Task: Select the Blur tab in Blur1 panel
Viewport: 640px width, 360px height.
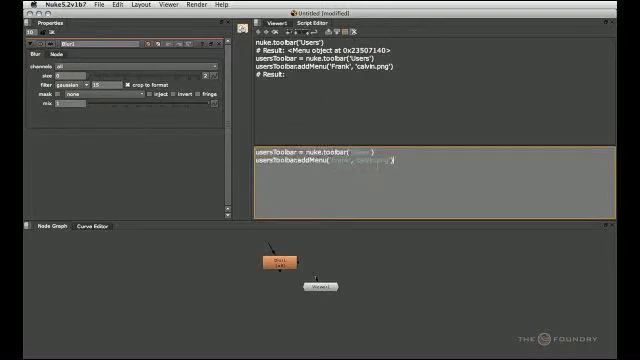Action: [x=36, y=54]
